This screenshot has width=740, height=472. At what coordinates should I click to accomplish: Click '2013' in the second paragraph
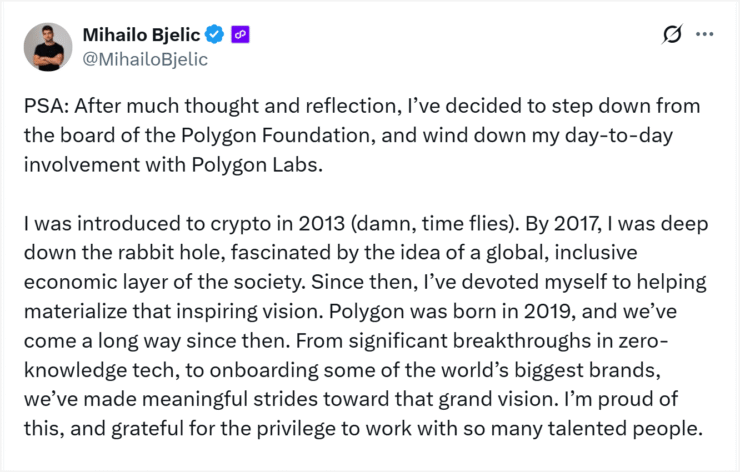coord(321,224)
